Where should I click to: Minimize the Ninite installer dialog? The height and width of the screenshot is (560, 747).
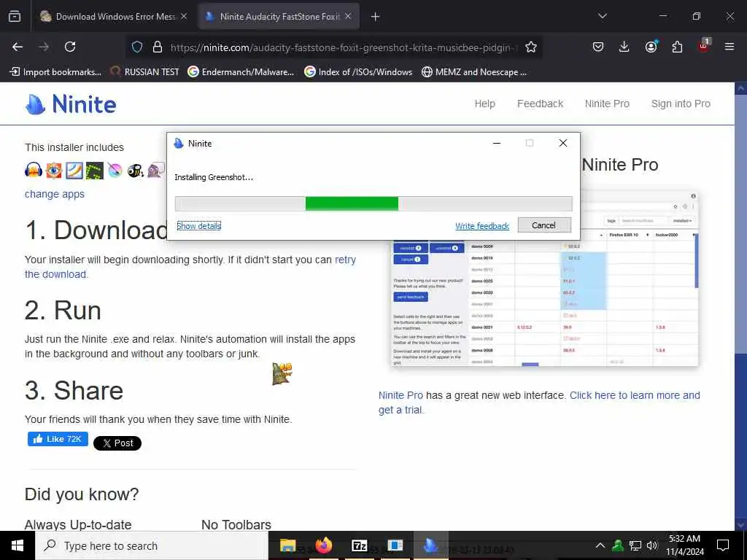(x=496, y=143)
